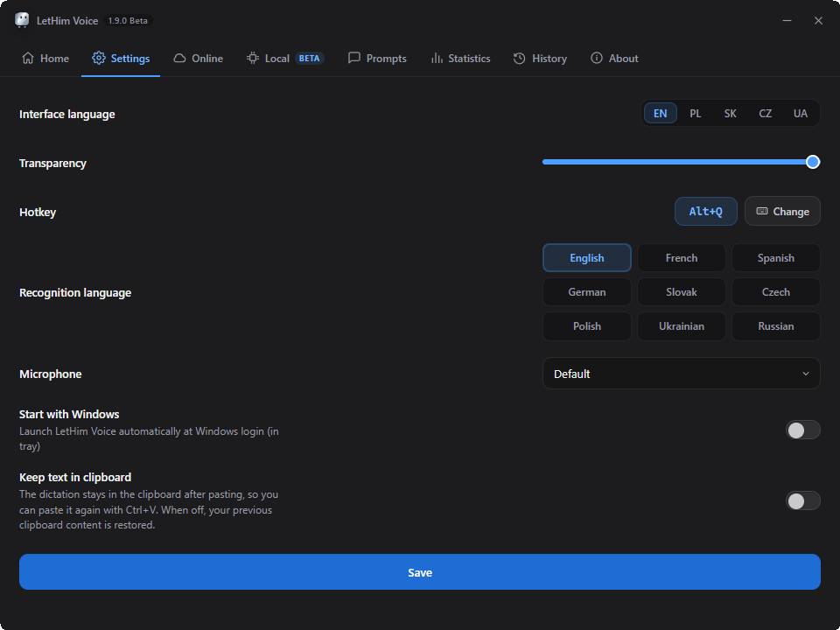The width and height of the screenshot is (840, 630).
Task: Choose Czech recognition language
Action: pyautogui.click(x=776, y=292)
